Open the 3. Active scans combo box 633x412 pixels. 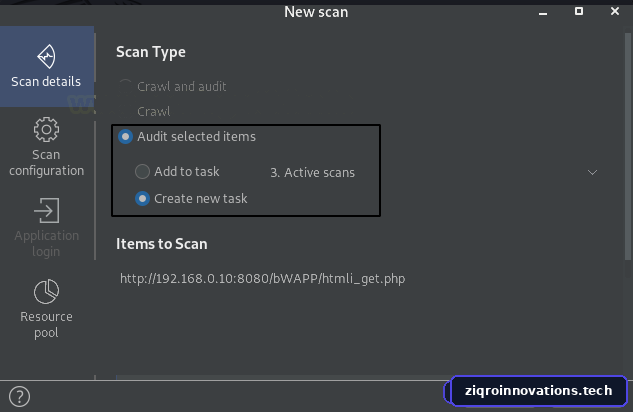coord(434,172)
